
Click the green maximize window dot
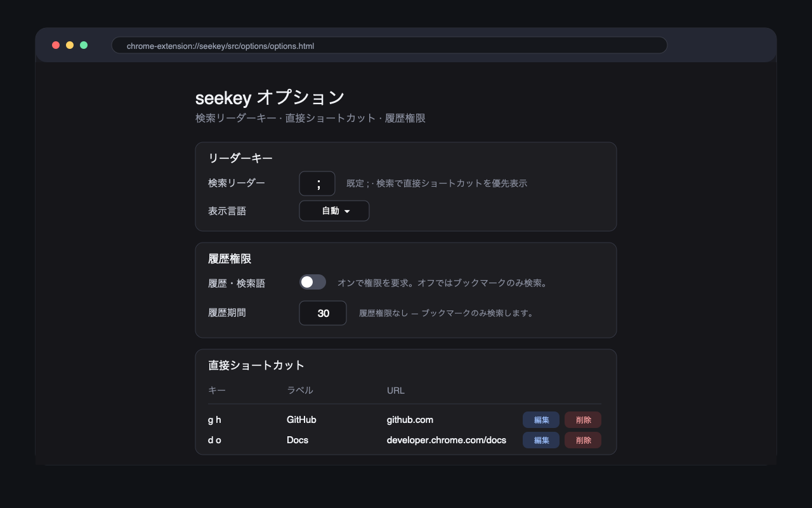pos(84,45)
